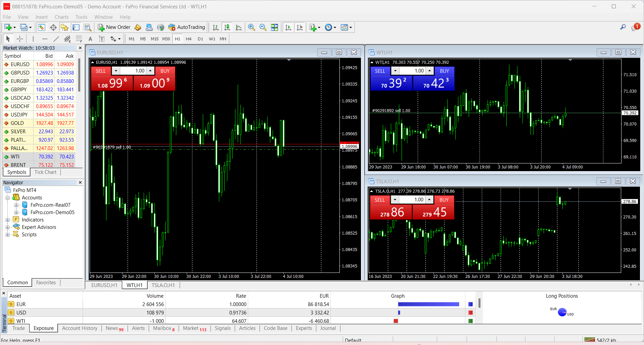Switch to TSLA.O,H1 chart tab
Image resolution: width=644 pixels, height=345 pixels.
(x=163, y=285)
